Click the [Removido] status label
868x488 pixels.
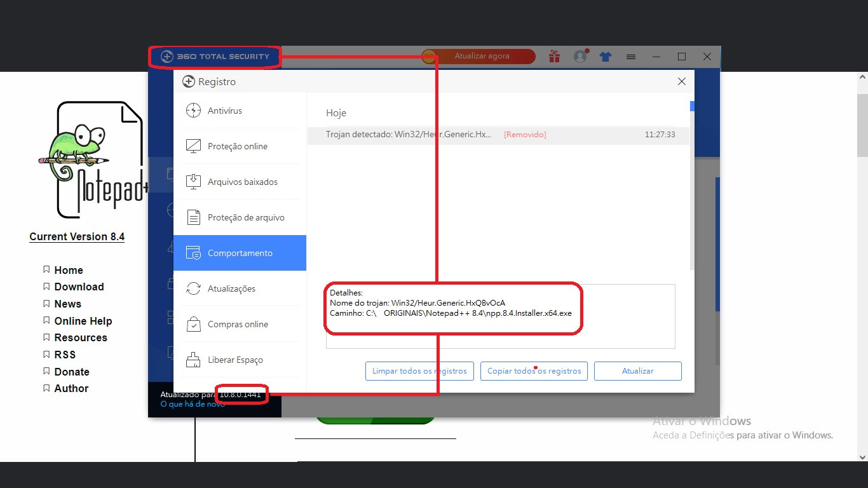point(525,135)
